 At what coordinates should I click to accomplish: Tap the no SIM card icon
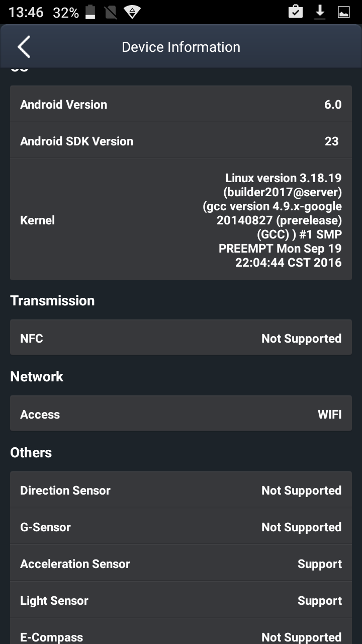pyautogui.click(x=111, y=13)
